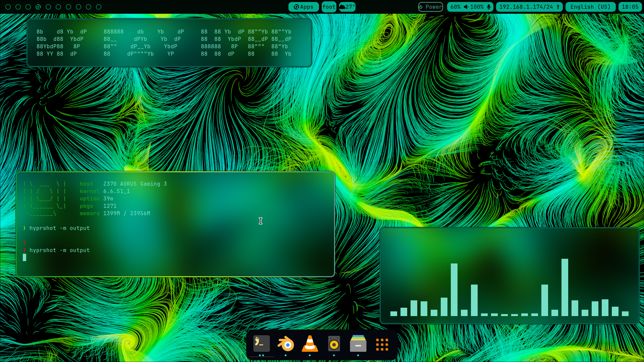
Task: Expand the English (US) keyboard layout selector
Action: click(x=590, y=7)
